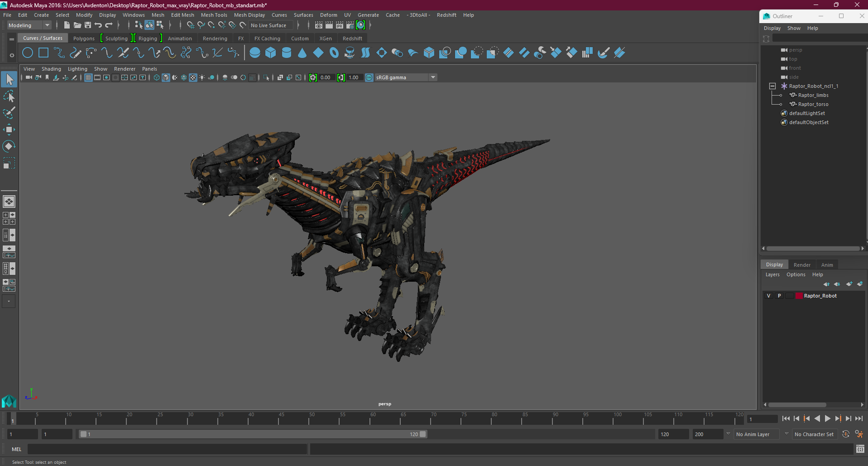Open Options menu in layer editor
The width and height of the screenshot is (868, 466).
(796, 274)
